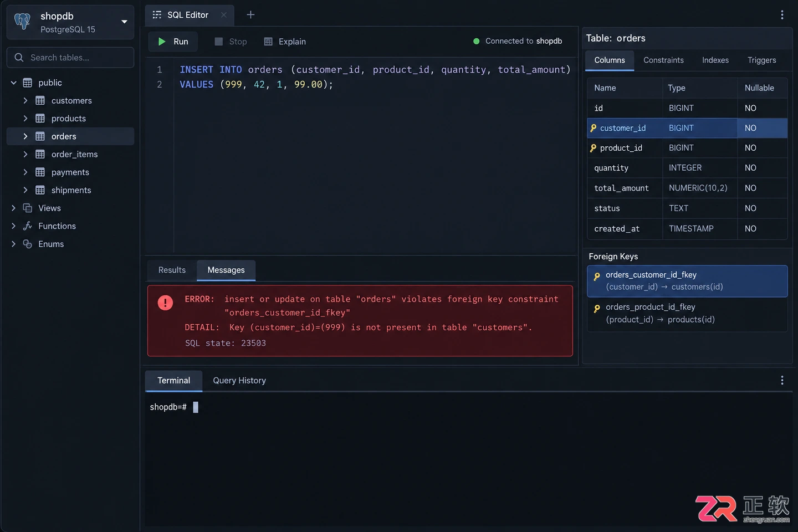Click the Enums icon in sidebar
798x532 pixels.
coord(27,244)
